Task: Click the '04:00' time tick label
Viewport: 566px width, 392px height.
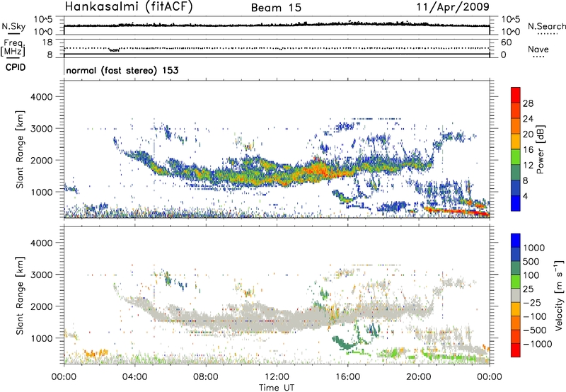Action: pos(134,377)
